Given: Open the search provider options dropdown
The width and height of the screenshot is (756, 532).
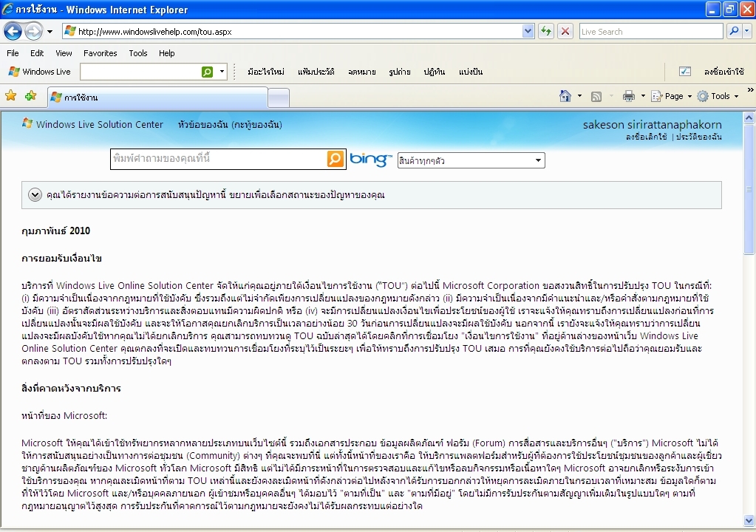Looking at the screenshot, I should [x=747, y=32].
